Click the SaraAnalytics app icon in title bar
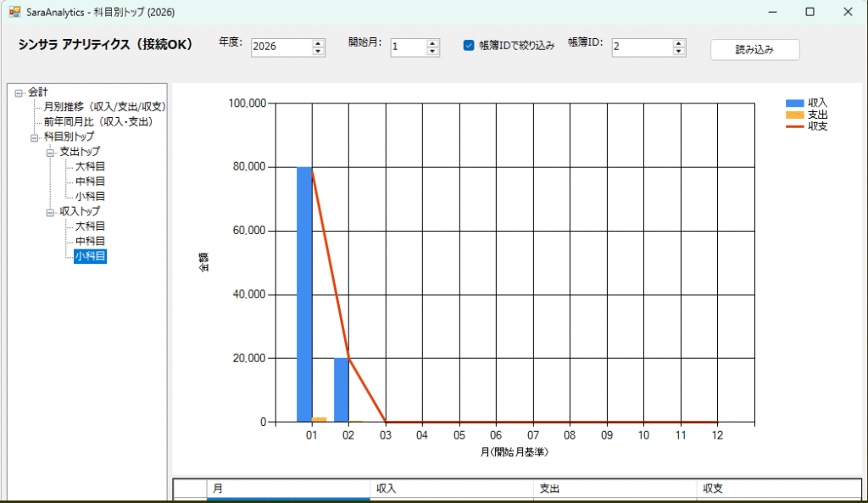The height and width of the screenshot is (503, 868). pos(14,12)
